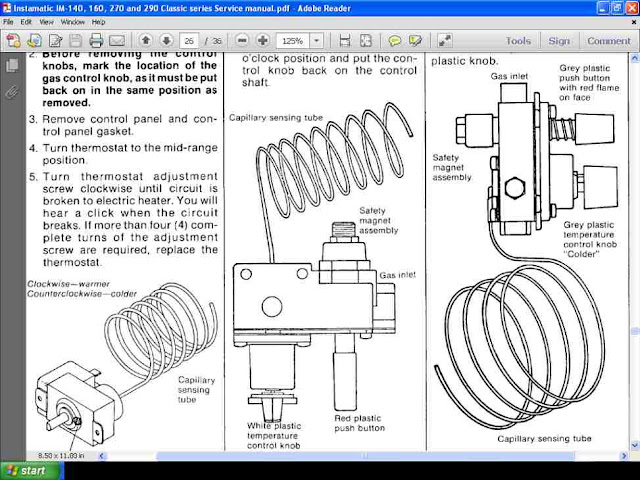The height and width of the screenshot is (480, 640).
Task: Go to the previous page arrow
Action: click(146, 40)
